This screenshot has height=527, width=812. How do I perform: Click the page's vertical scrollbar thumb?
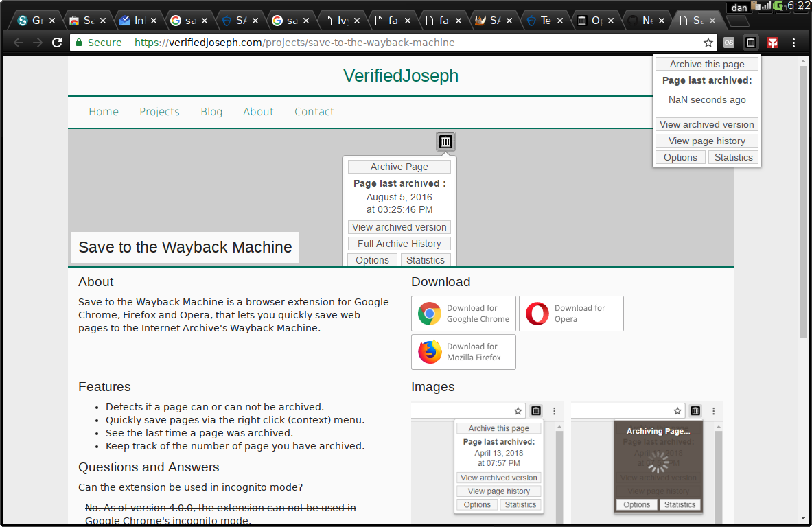click(x=803, y=202)
